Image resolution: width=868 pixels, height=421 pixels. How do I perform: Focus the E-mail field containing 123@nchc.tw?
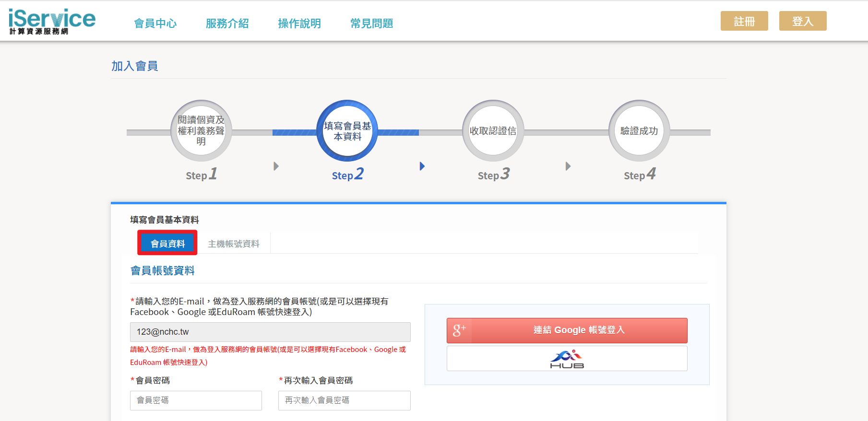pos(270,332)
